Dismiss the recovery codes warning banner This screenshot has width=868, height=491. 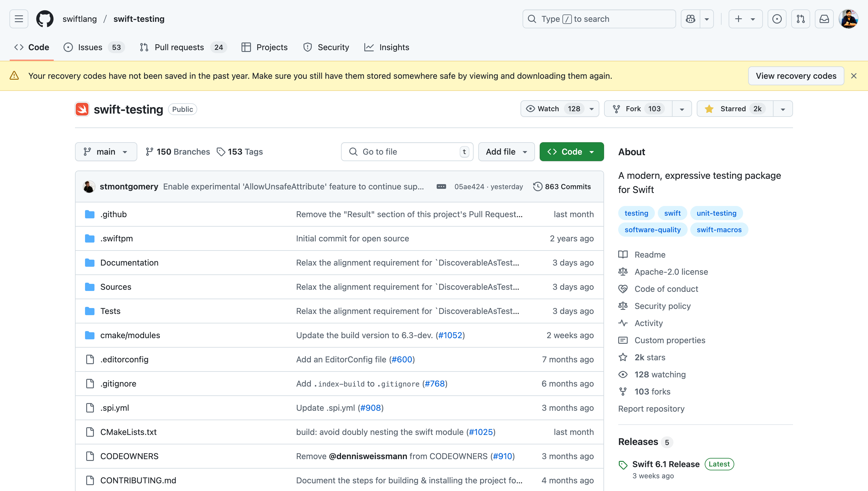(854, 76)
